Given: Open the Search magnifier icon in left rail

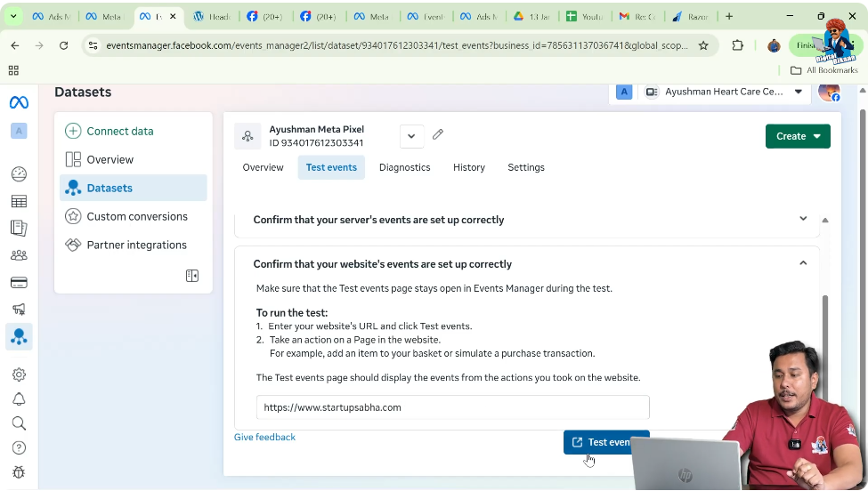Looking at the screenshot, I should (x=19, y=423).
